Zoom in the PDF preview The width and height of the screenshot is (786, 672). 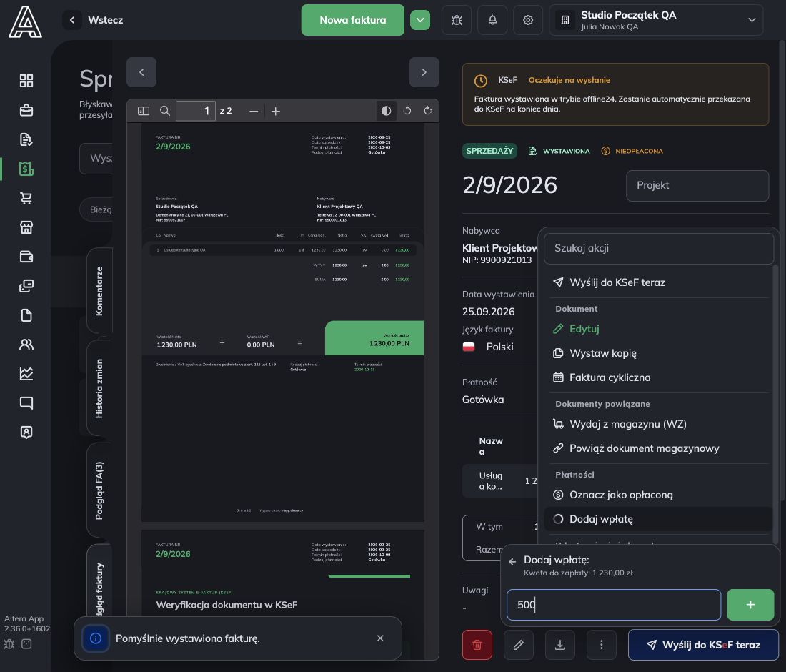(x=276, y=111)
